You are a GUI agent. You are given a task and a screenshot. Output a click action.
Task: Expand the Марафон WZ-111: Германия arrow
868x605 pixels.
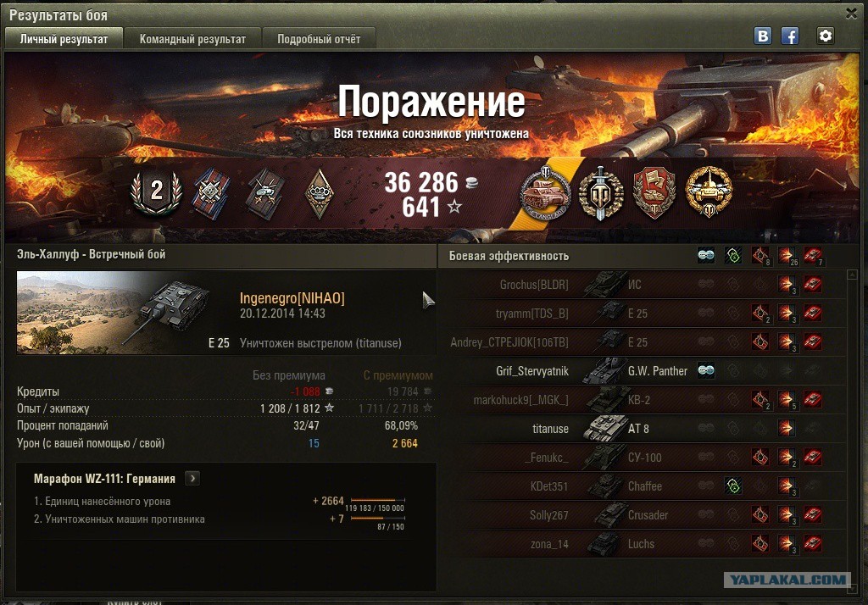[x=192, y=478]
